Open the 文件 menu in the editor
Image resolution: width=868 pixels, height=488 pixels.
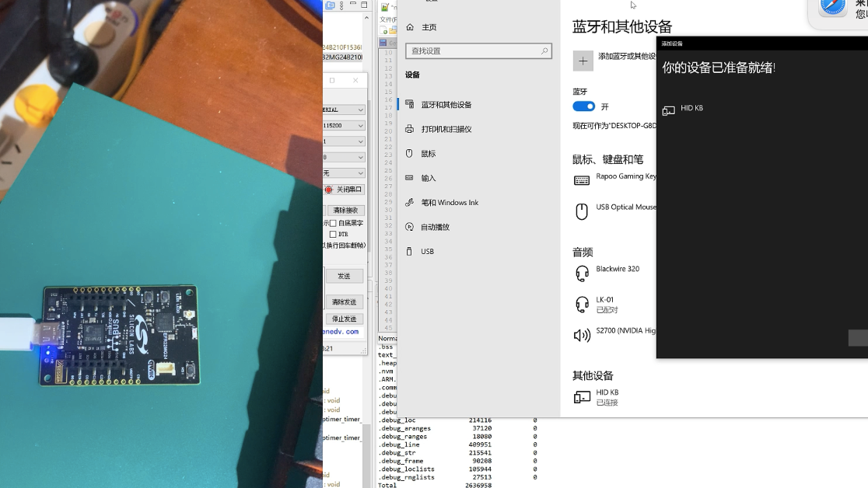(x=388, y=19)
